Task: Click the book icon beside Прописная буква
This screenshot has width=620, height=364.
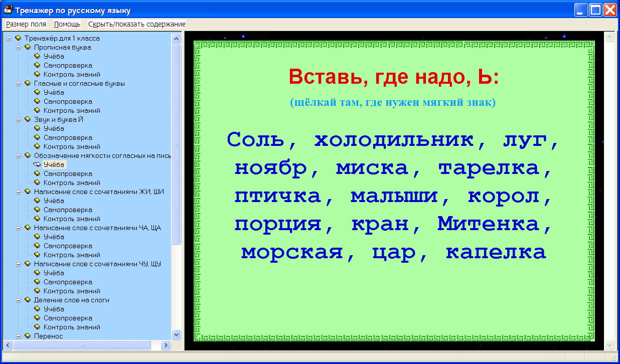Action: [28, 47]
